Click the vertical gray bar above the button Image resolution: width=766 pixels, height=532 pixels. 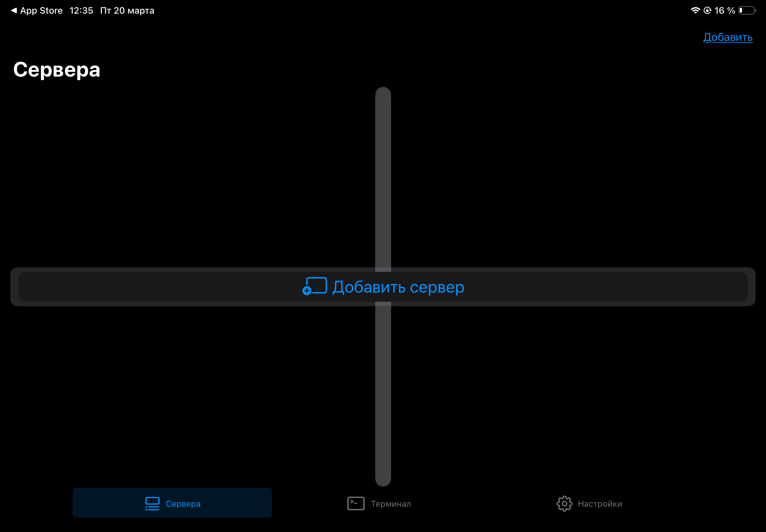tap(383, 177)
